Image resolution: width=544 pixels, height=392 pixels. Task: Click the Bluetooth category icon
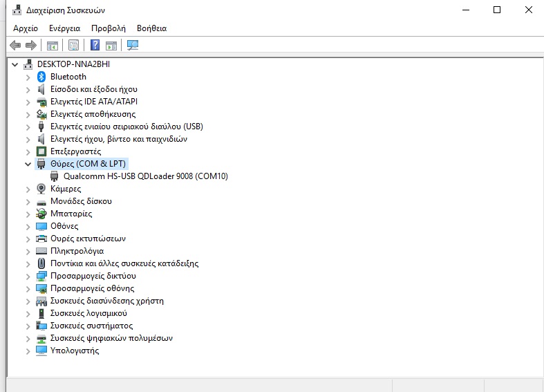[x=41, y=77]
